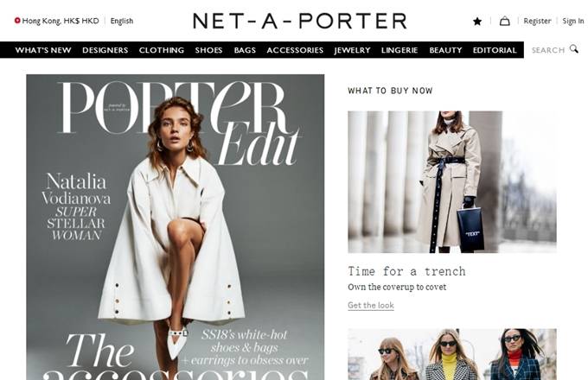The height and width of the screenshot is (380, 588).
Task: Focus the Search input field
Action: tap(548, 50)
